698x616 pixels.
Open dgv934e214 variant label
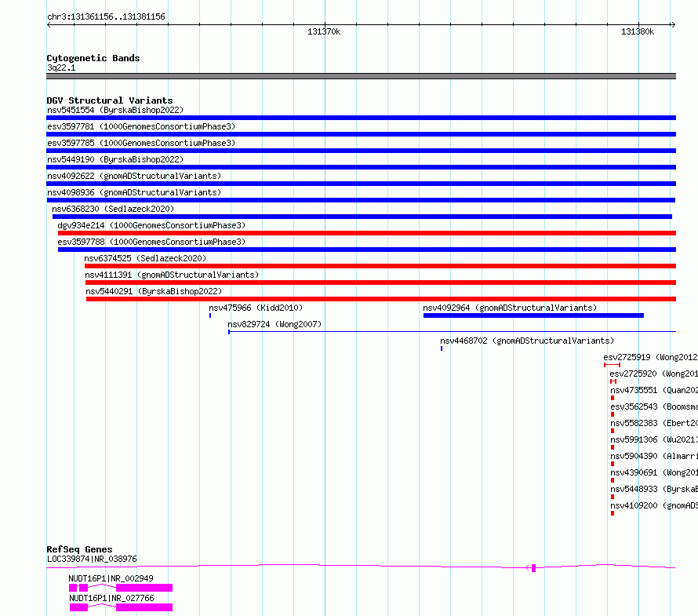click(151, 225)
